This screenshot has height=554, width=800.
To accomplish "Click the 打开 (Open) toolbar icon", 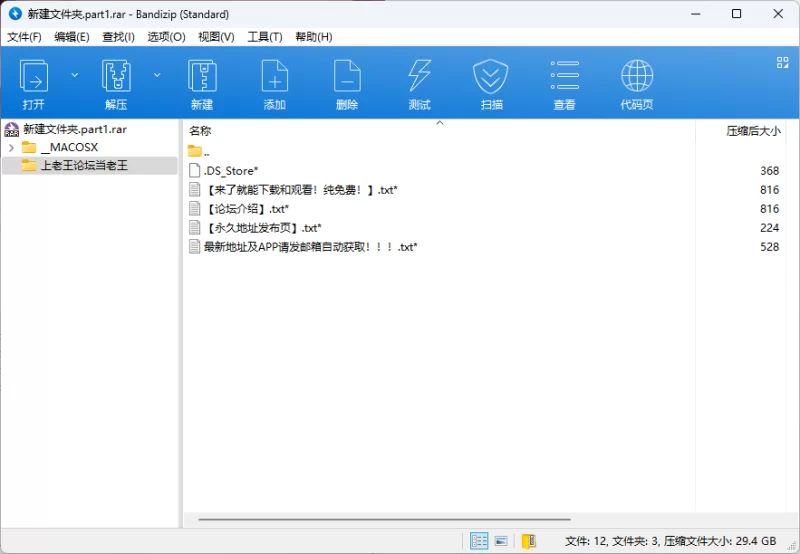I will click(34, 85).
